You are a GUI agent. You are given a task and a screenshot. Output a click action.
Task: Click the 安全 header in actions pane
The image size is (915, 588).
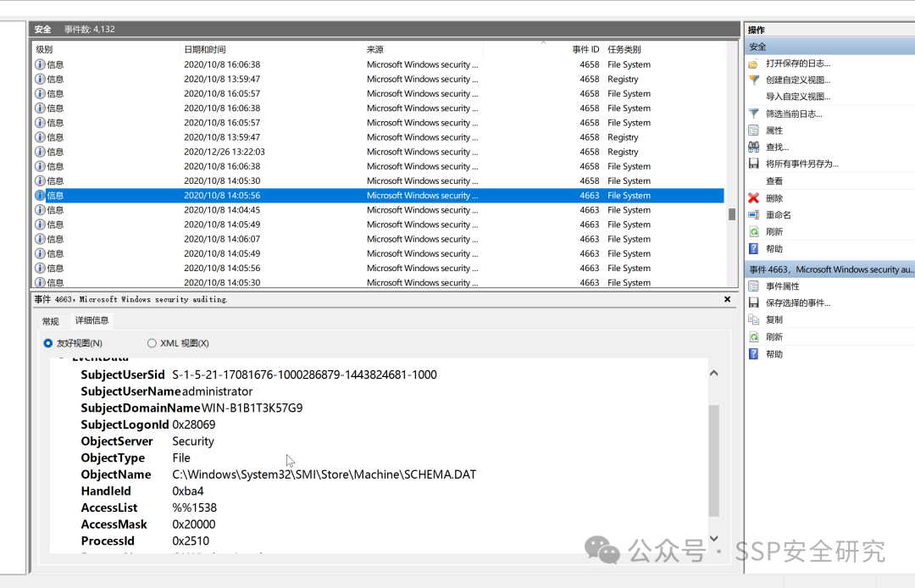coord(829,47)
